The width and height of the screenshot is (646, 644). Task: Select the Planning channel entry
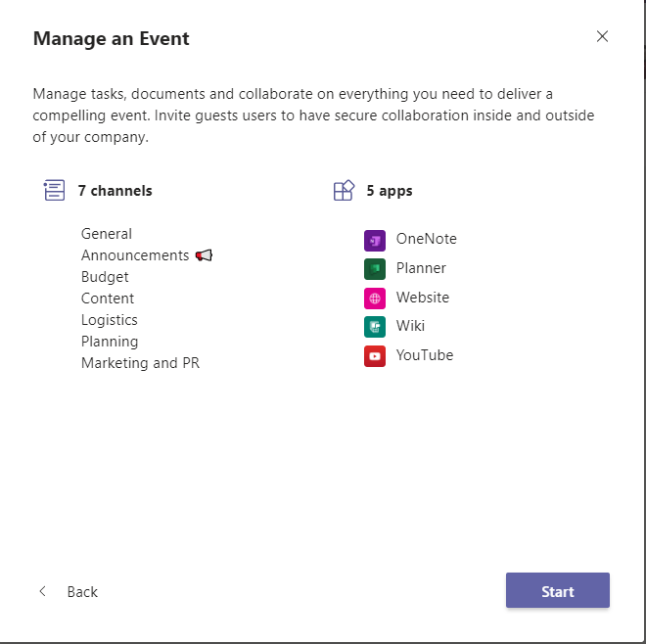tap(110, 342)
